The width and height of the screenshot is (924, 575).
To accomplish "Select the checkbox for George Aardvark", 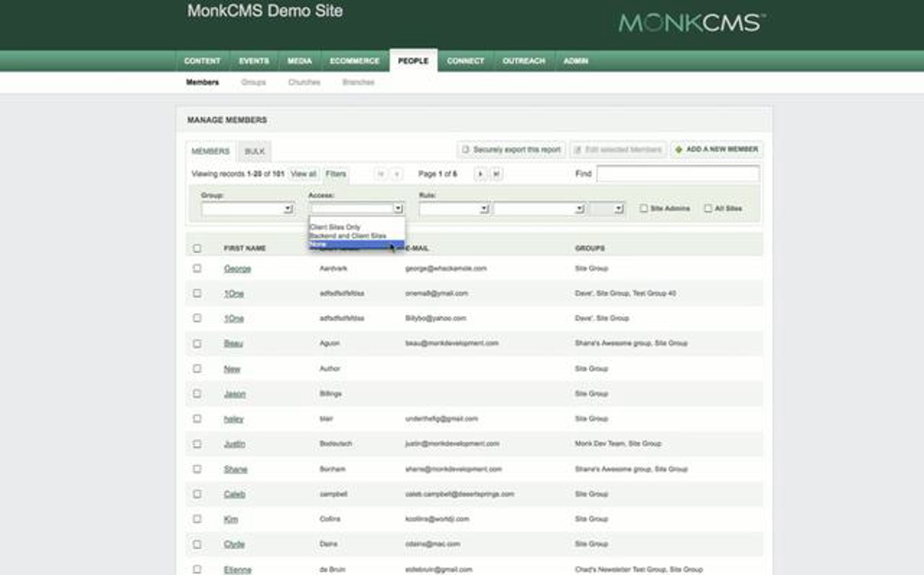I will pos(197,268).
